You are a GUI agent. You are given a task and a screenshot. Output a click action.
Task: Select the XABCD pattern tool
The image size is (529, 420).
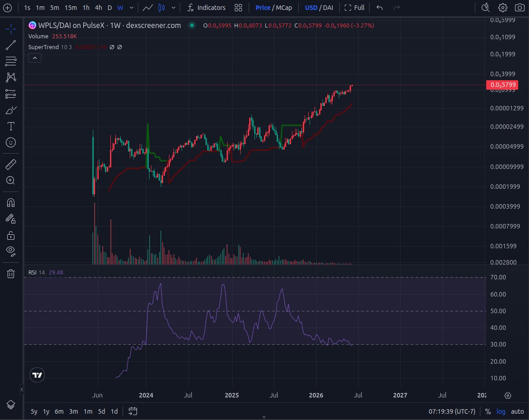11,77
